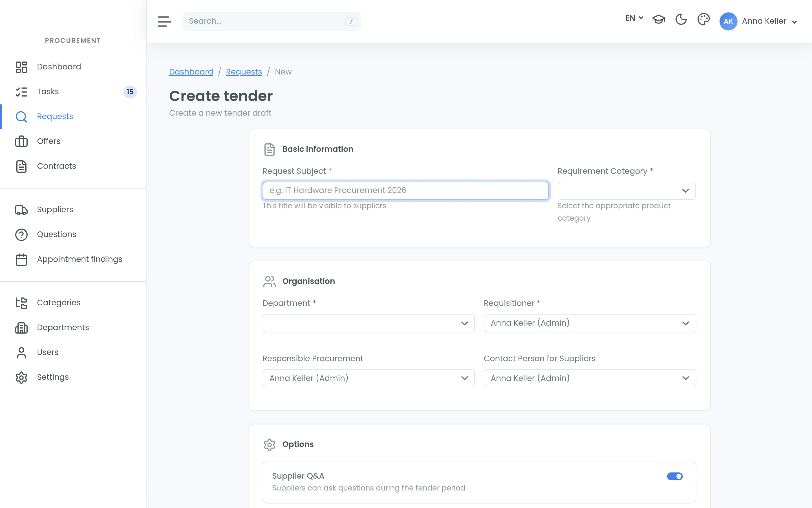Go to Tasks in the sidebar
Image resolution: width=812 pixels, height=508 pixels.
(48, 91)
